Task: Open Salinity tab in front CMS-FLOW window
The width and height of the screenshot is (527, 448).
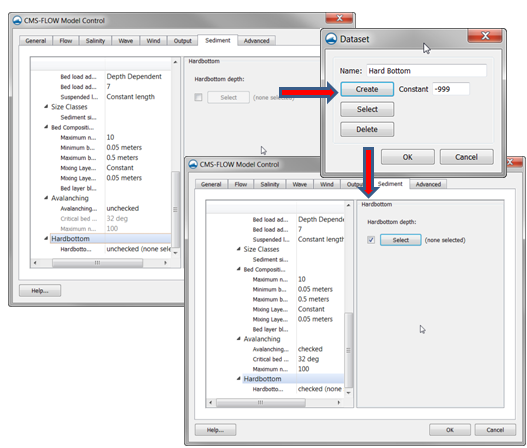Action: [270, 184]
